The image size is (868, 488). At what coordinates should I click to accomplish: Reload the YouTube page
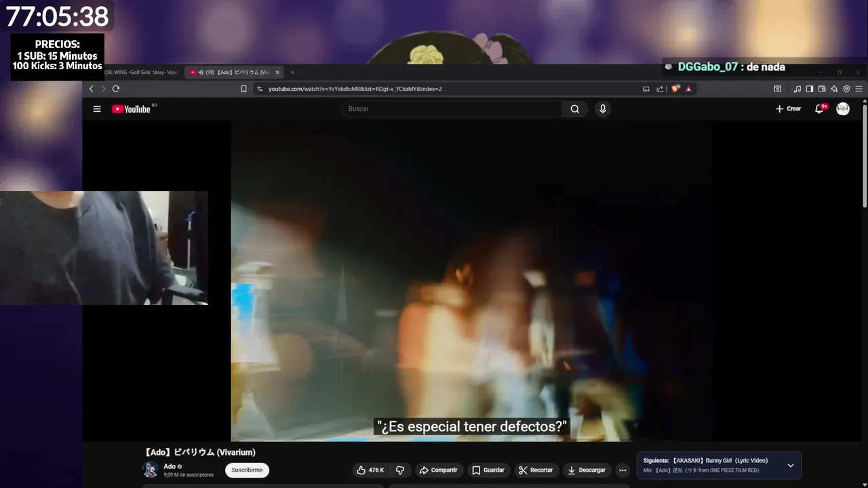point(116,89)
